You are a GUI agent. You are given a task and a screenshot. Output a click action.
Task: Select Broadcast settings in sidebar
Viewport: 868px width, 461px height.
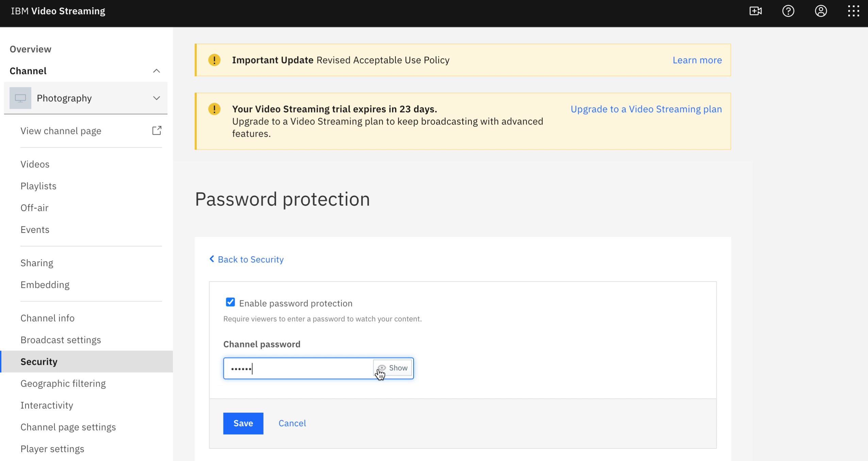click(61, 340)
